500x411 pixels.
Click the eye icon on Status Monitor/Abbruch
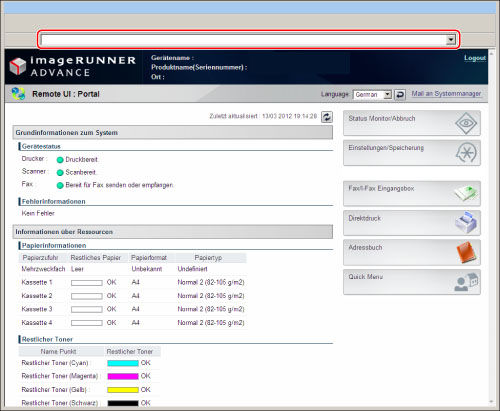click(x=466, y=123)
